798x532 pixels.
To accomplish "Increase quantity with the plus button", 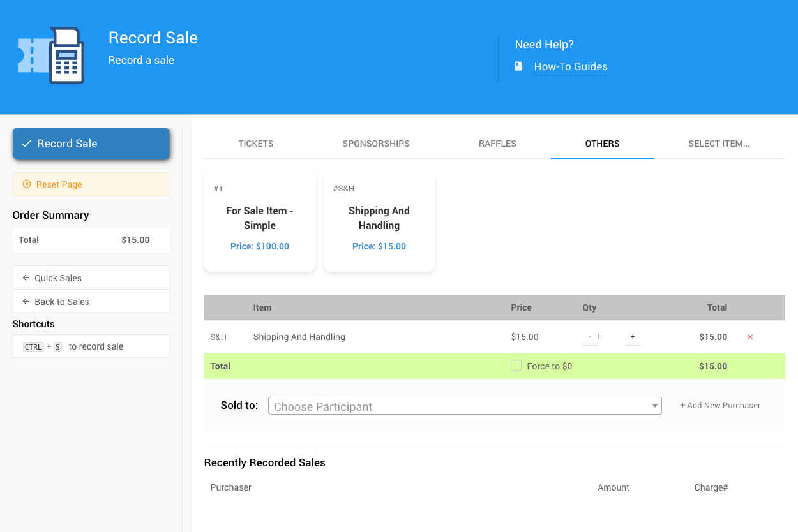I will click(x=633, y=337).
